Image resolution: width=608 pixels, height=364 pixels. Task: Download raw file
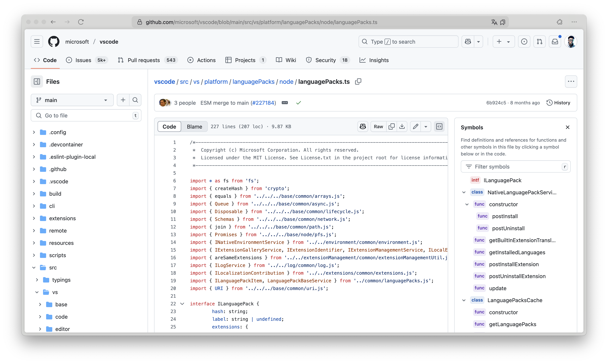402,127
